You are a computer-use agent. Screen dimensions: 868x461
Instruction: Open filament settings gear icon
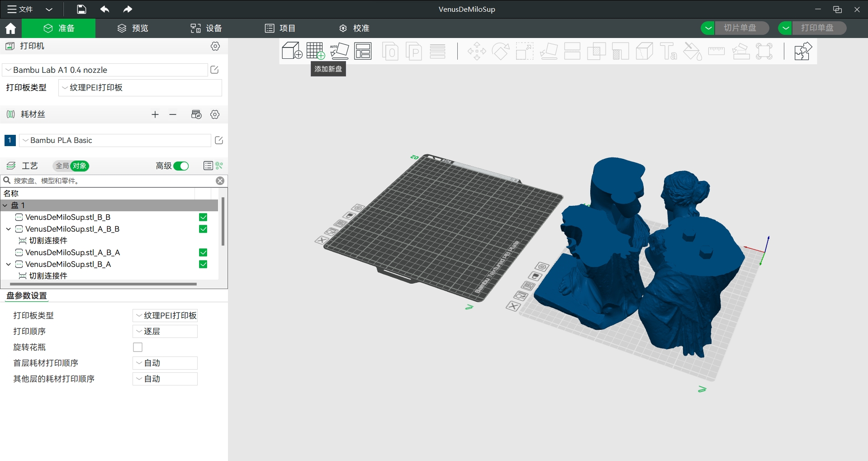pos(215,114)
